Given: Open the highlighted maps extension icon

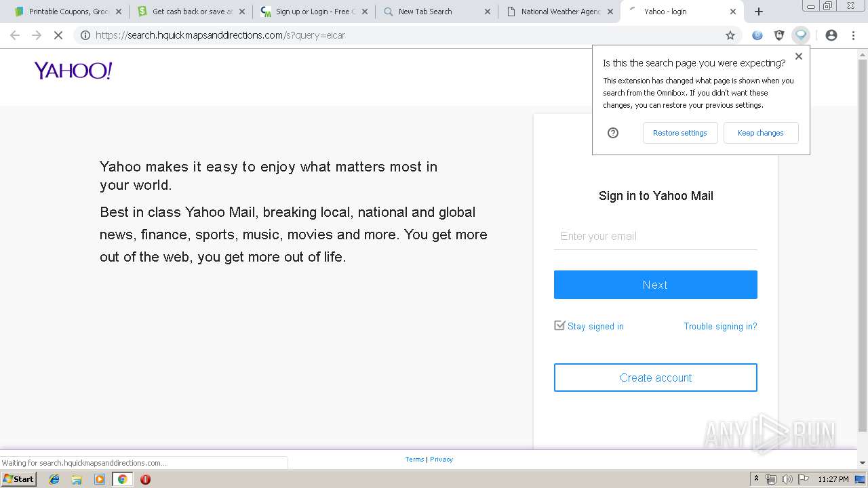Looking at the screenshot, I should click(801, 35).
